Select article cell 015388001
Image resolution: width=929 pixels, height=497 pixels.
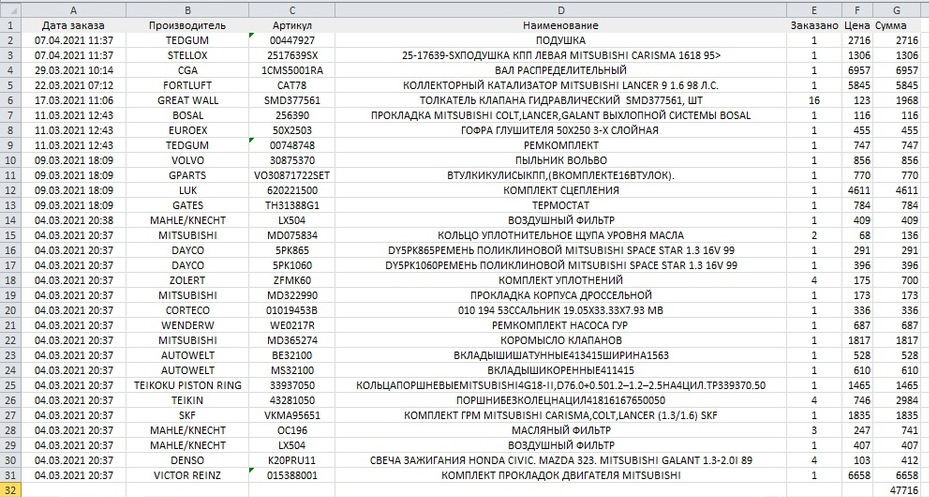(x=292, y=476)
